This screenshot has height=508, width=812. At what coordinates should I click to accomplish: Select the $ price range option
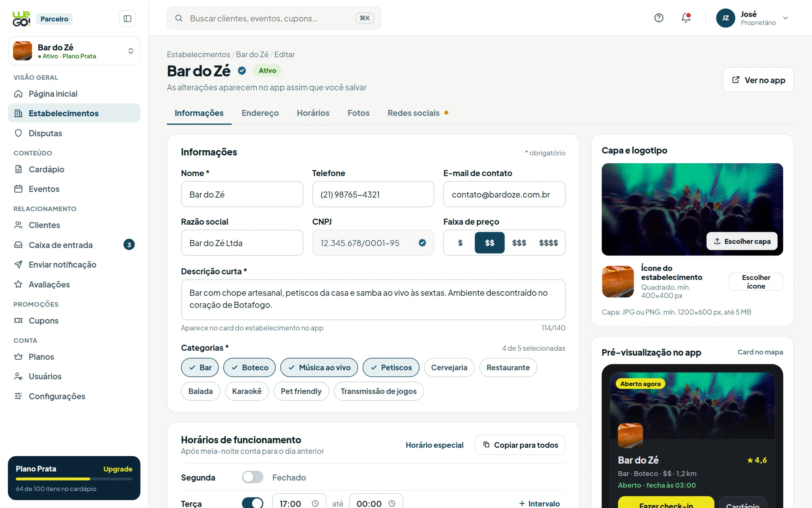tap(460, 243)
